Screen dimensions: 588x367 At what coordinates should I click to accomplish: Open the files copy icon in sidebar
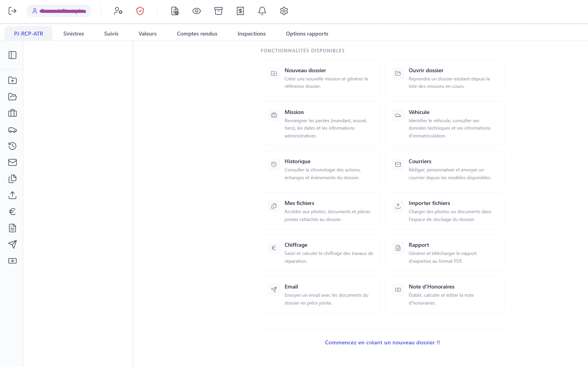pyautogui.click(x=12, y=179)
